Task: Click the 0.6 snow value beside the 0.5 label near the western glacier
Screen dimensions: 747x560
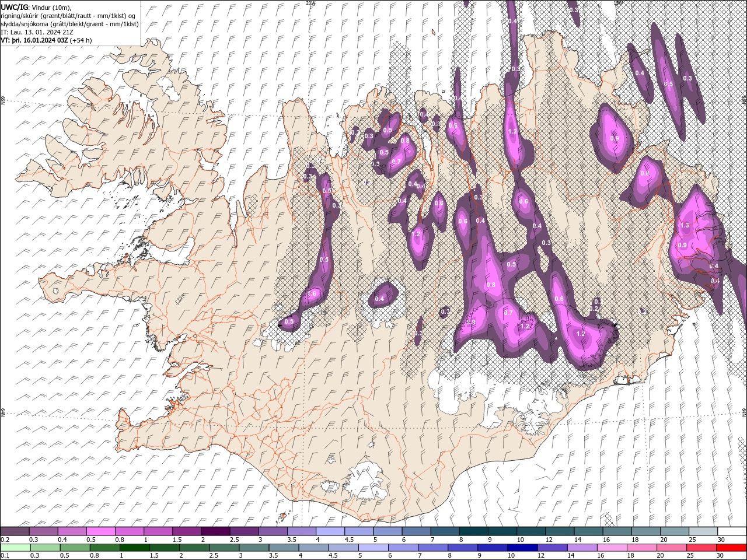Action: [x=312, y=294]
